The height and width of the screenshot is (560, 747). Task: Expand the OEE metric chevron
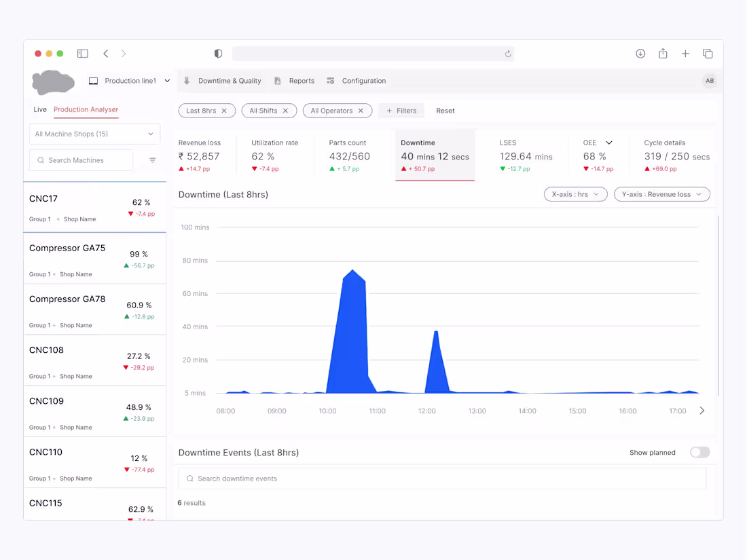pyautogui.click(x=609, y=143)
